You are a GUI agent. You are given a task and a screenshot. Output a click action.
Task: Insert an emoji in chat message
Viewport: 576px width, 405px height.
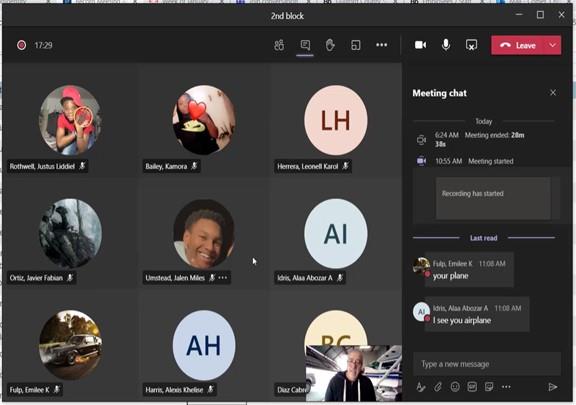[x=455, y=387]
